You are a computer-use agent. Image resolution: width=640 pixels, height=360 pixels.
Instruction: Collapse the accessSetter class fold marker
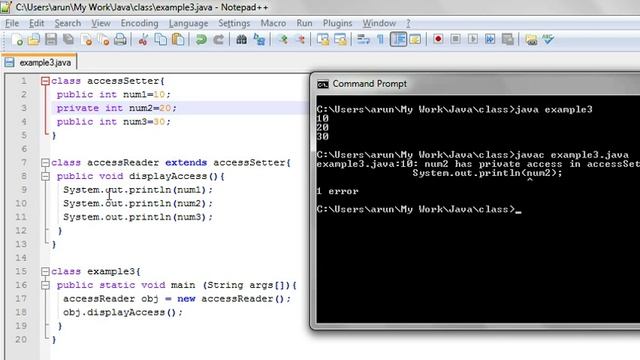[x=45, y=81]
